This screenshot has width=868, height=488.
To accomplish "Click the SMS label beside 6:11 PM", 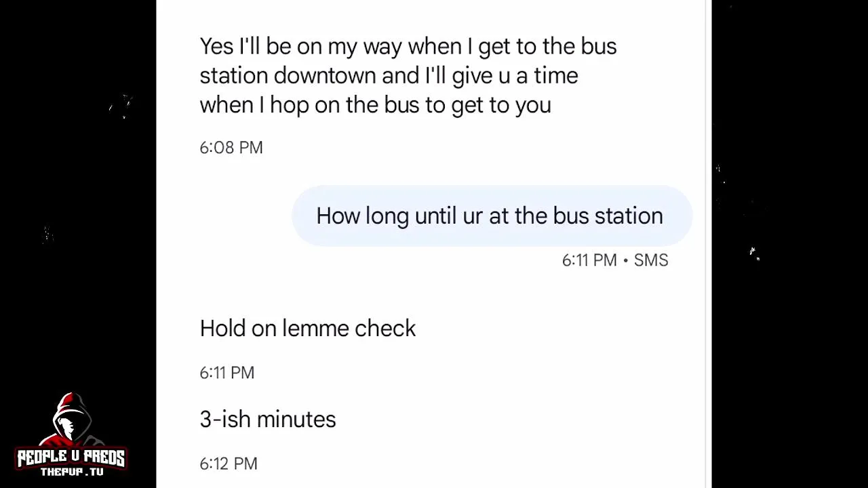I will pos(651,260).
